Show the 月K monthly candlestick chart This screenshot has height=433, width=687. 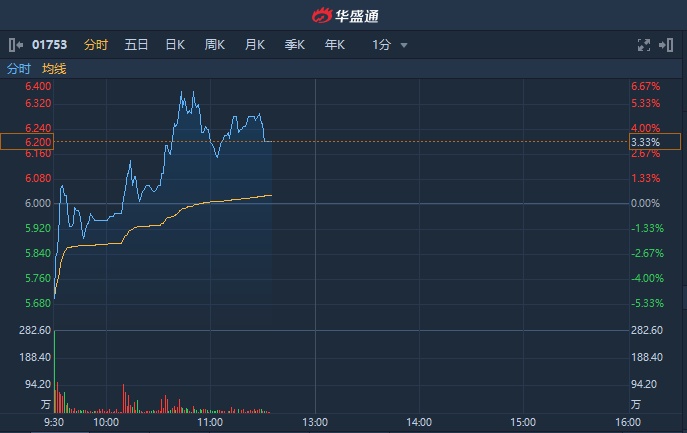coord(255,45)
